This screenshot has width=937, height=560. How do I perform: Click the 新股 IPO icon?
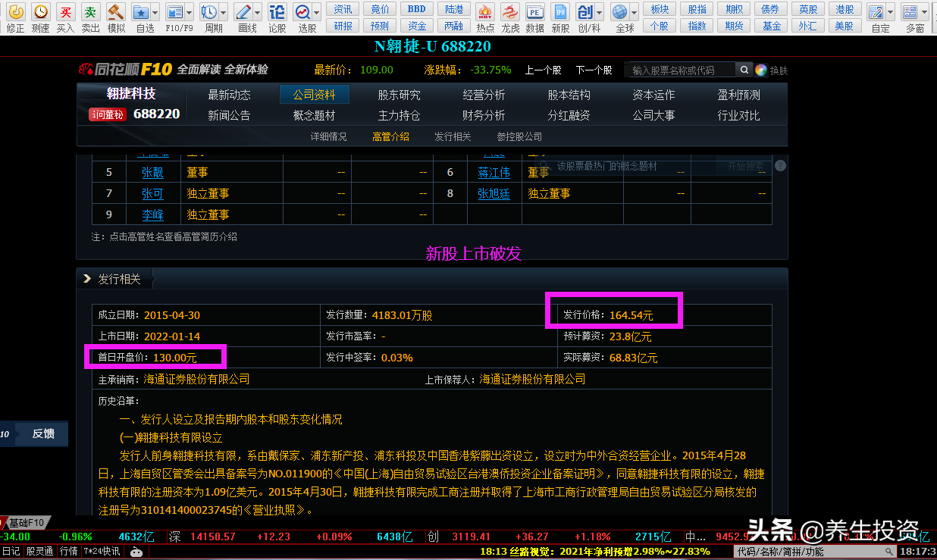pos(560,12)
